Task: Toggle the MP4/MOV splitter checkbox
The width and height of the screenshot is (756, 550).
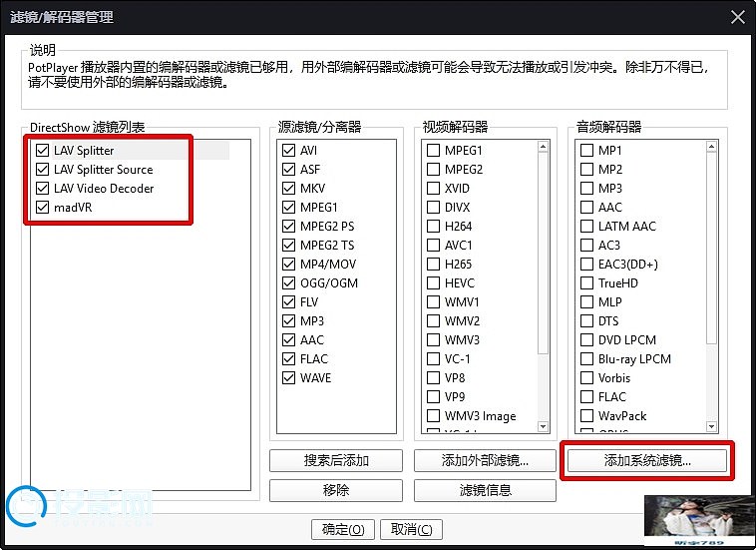Action: [x=289, y=265]
